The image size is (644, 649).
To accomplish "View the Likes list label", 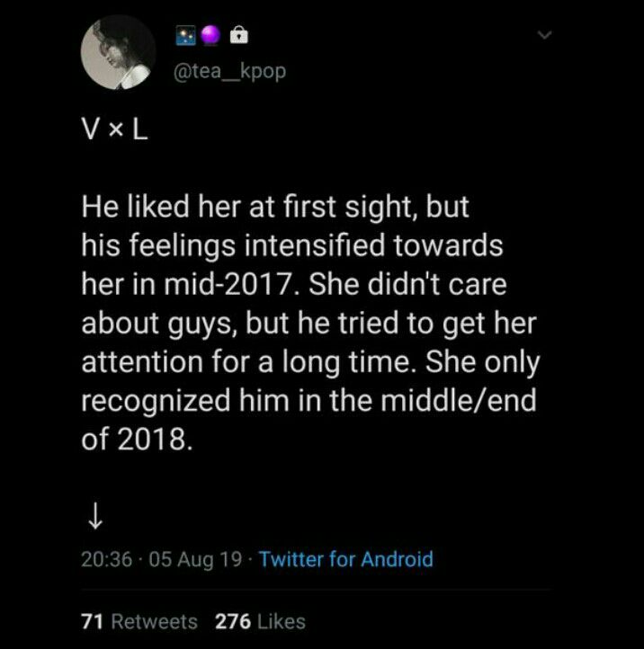I will 282,621.
